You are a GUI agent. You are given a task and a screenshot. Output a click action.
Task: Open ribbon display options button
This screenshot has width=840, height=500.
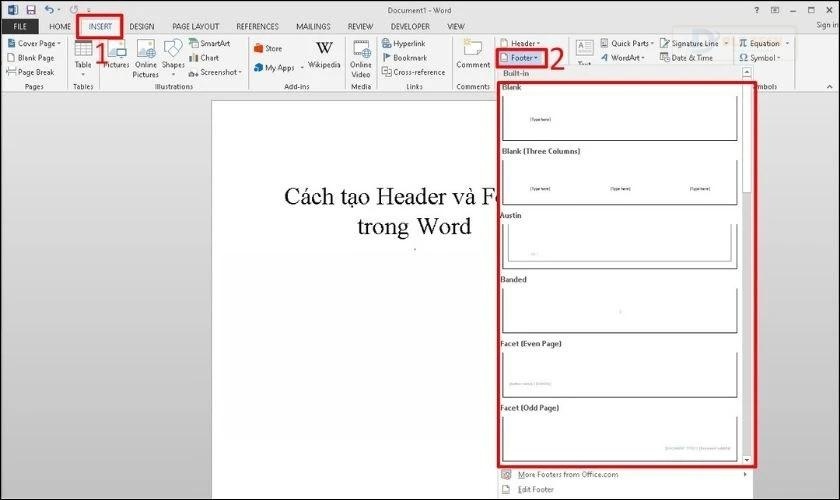click(x=775, y=10)
